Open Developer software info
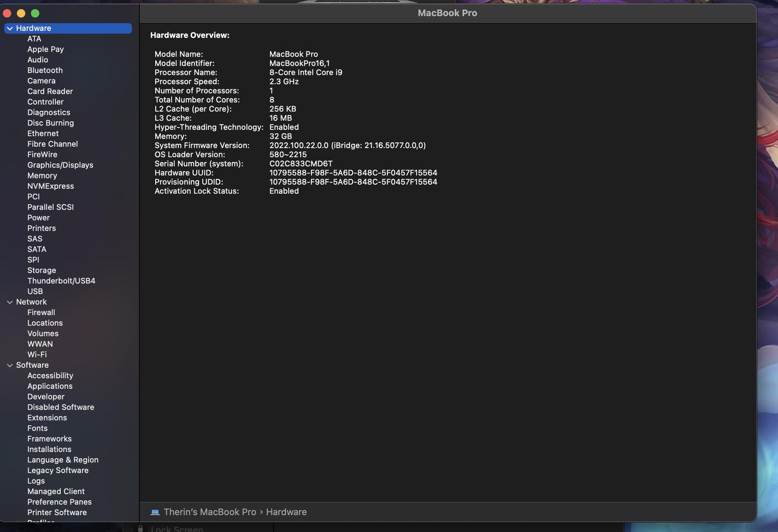The height and width of the screenshot is (532, 778). (46, 397)
